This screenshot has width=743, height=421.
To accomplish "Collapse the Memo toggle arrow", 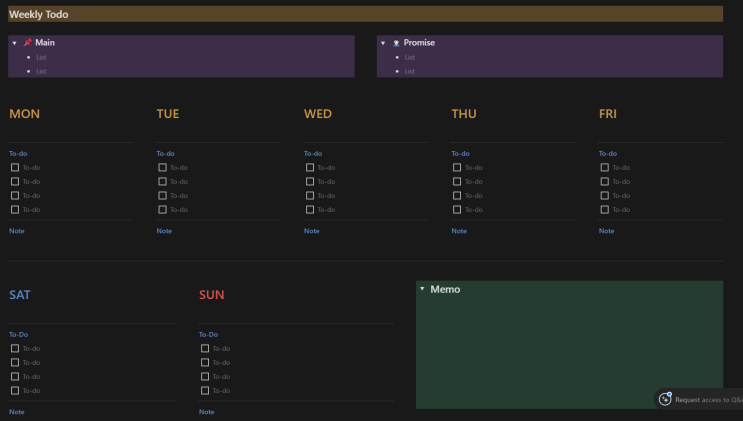I will coord(422,289).
